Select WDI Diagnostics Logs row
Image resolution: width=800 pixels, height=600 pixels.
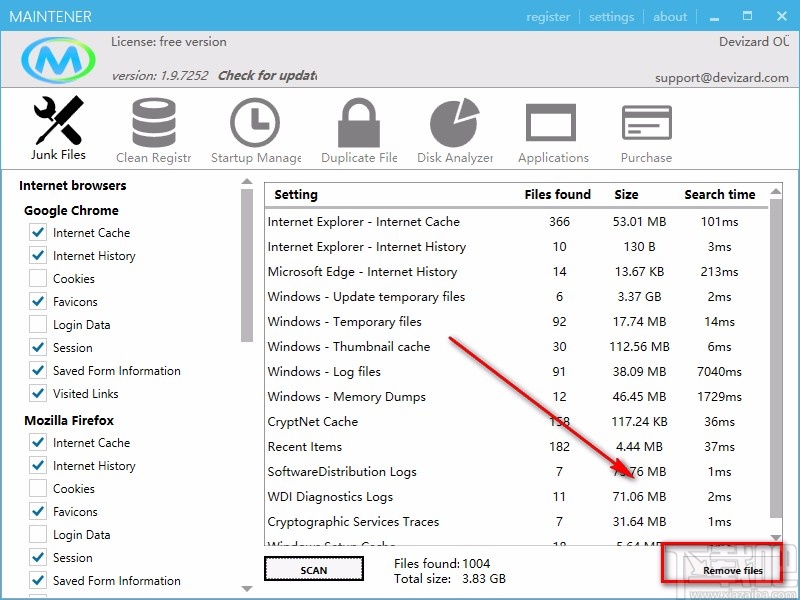[x=517, y=496]
